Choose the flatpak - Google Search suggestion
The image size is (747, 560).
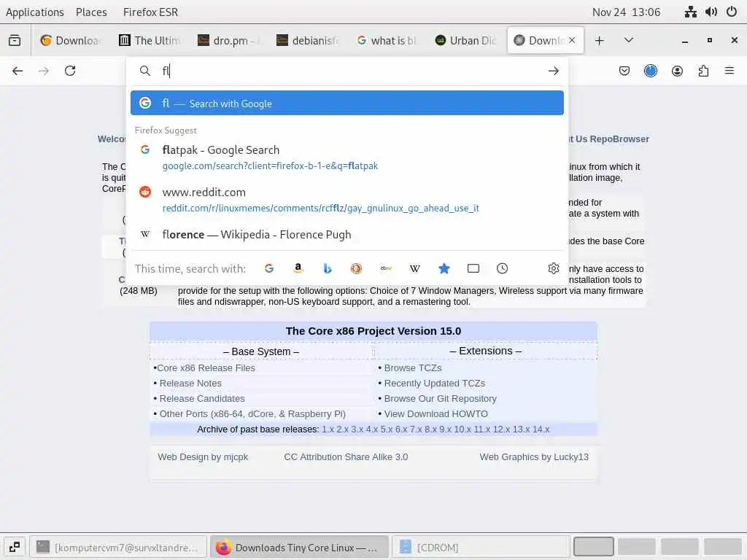pos(347,157)
